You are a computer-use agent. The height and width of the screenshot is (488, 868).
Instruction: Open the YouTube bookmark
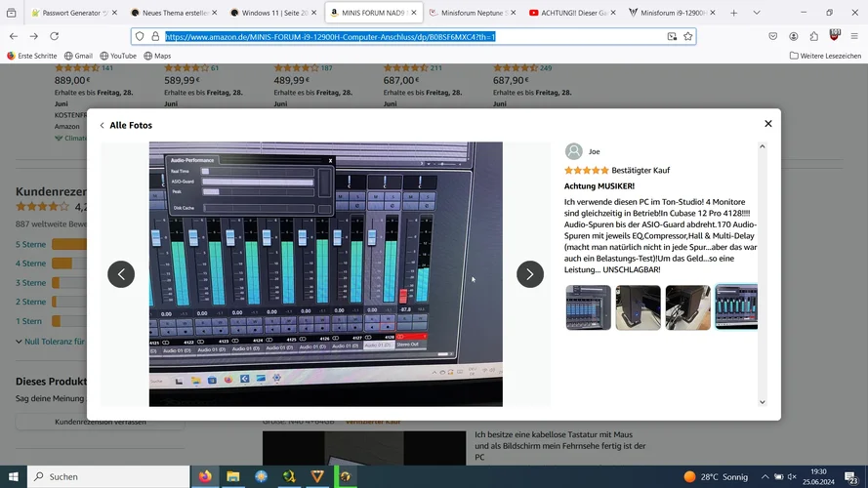(118, 56)
